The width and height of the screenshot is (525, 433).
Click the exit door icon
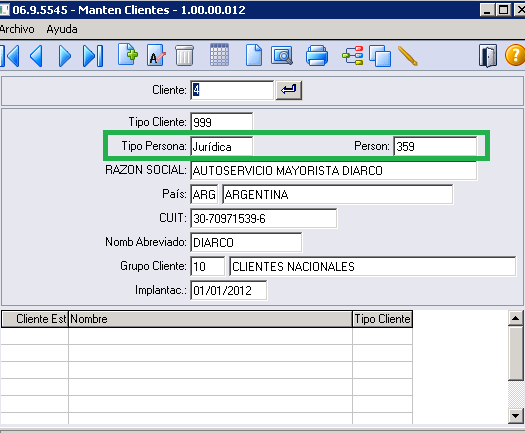click(x=488, y=56)
